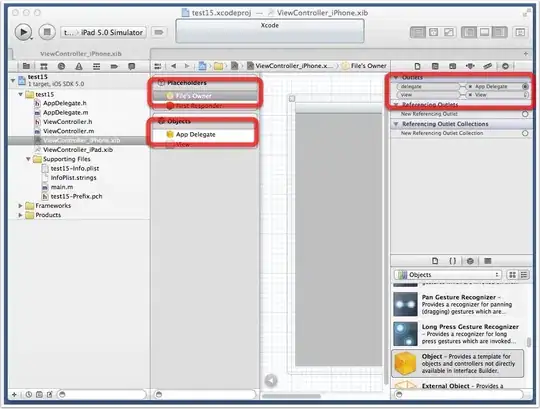The width and height of the screenshot is (540, 409).
Task: Toggle the Utilities pane visibility
Action: 499,32
